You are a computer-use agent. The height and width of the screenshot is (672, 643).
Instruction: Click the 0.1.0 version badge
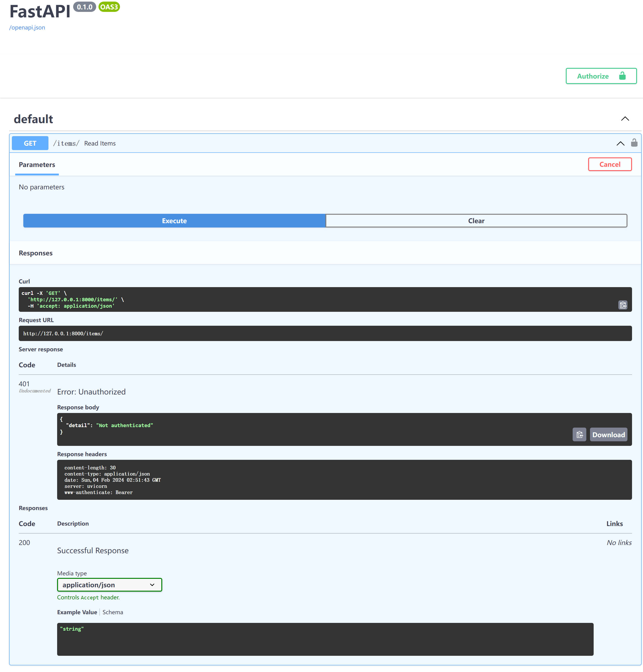pyautogui.click(x=84, y=7)
